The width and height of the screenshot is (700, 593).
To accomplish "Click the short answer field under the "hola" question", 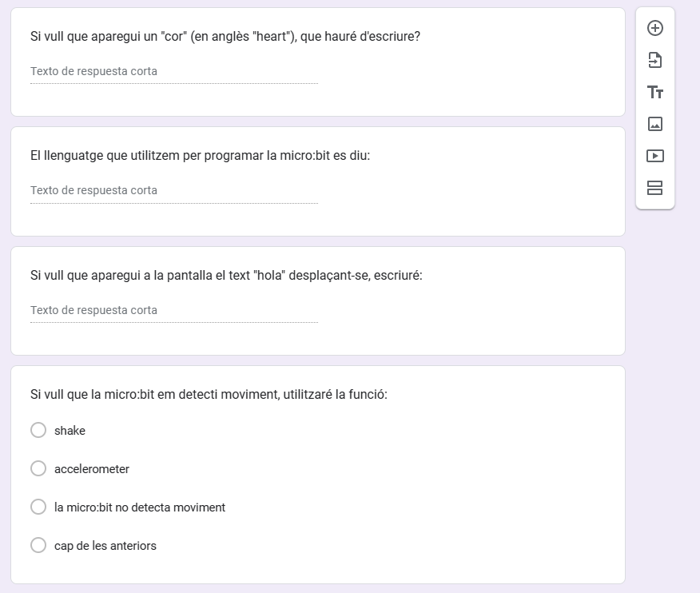I will [x=173, y=311].
